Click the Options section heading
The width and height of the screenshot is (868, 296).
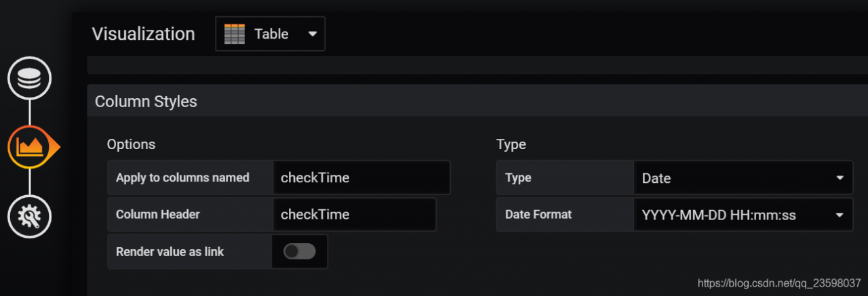point(131,144)
